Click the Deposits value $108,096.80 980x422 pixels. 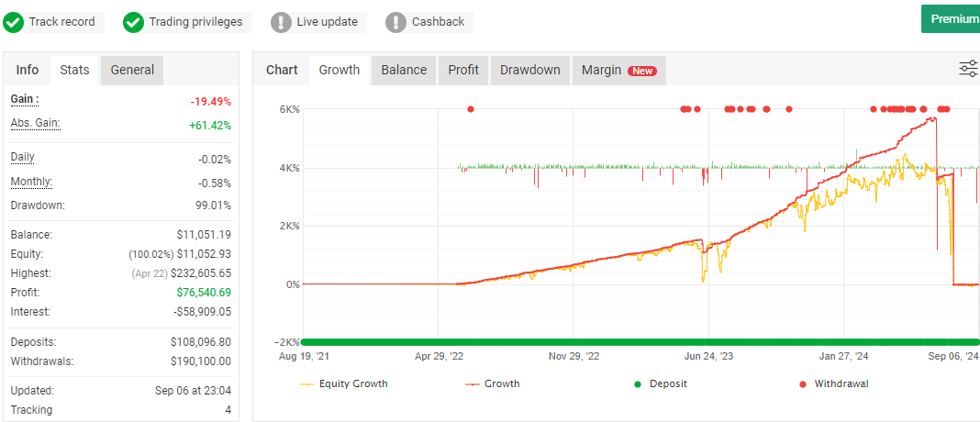pos(201,342)
